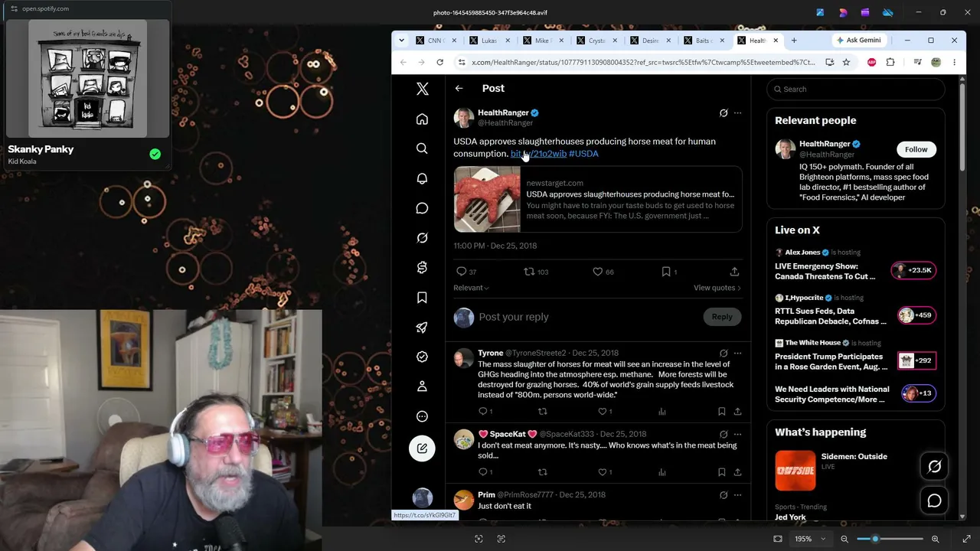The height and width of the screenshot is (551, 980).
Task: Open a new Chrome tab
Action: [794, 41]
